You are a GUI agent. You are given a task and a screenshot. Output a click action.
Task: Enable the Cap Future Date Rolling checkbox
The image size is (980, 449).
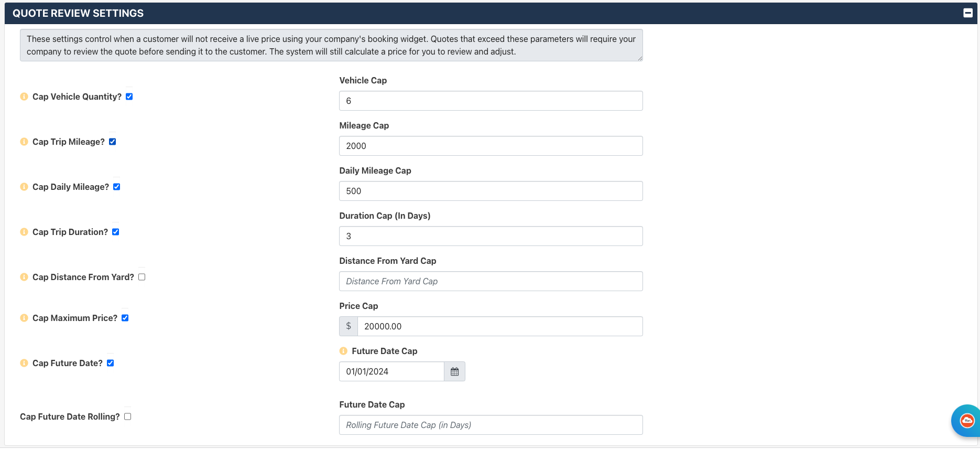(128, 416)
